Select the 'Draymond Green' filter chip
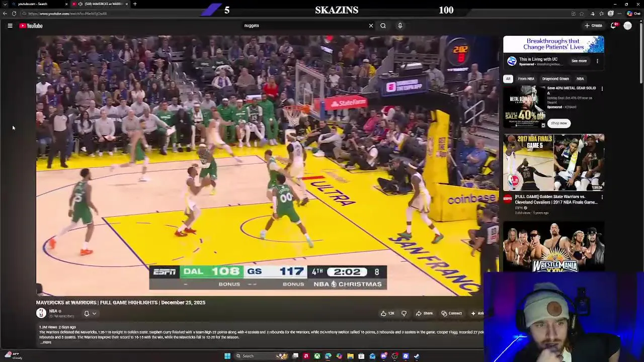 click(x=555, y=79)
